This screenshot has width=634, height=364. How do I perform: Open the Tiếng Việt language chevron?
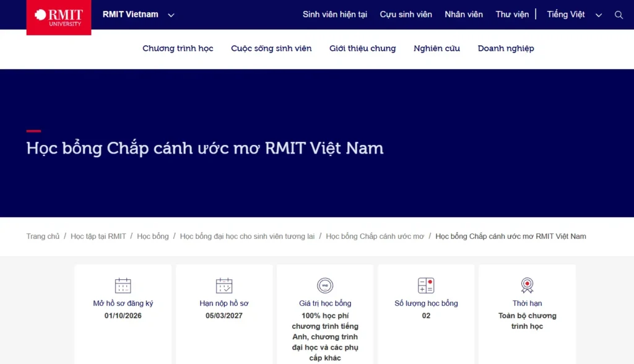pyautogui.click(x=599, y=15)
